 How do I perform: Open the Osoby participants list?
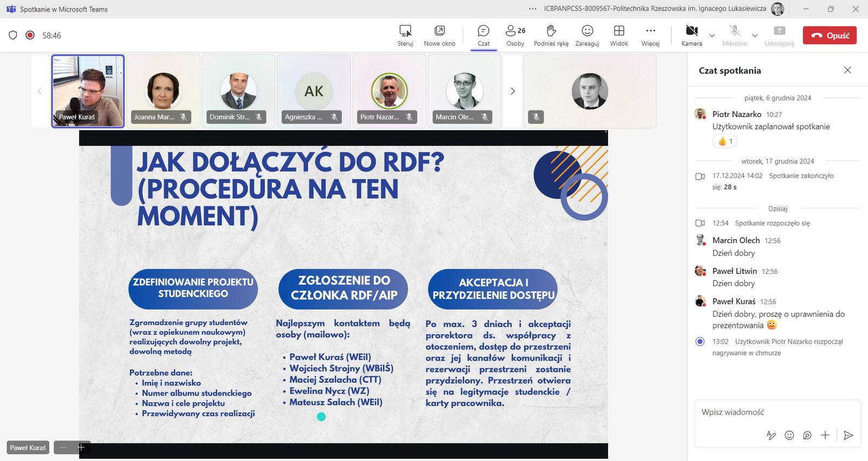(515, 35)
